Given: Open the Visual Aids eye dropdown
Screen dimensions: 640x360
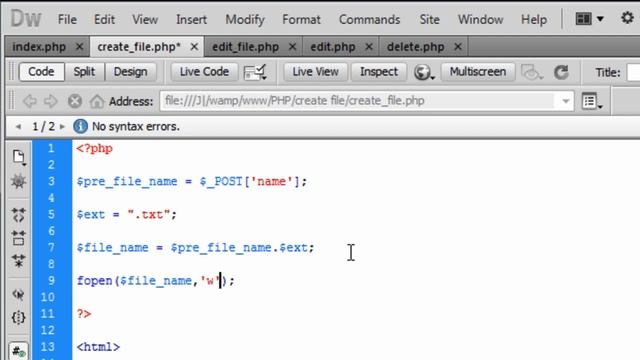Looking at the screenshot, I should (x=532, y=73).
